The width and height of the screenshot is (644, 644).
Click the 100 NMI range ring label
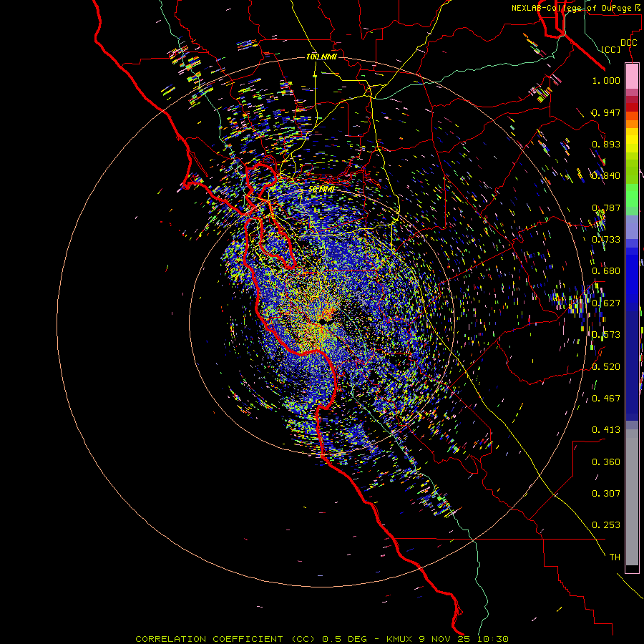pyautogui.click(x=321, y=57)
